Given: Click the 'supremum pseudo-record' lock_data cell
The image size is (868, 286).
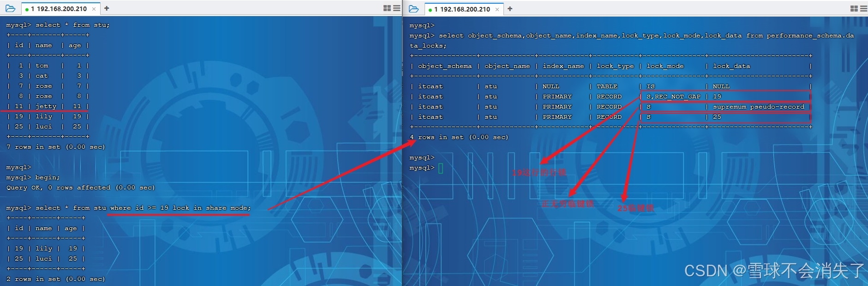Looking at the screenshot, I should click(759, 107).
